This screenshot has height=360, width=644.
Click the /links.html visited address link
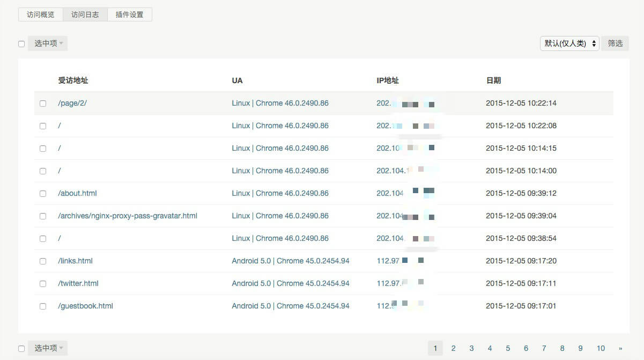click(75, 261)
